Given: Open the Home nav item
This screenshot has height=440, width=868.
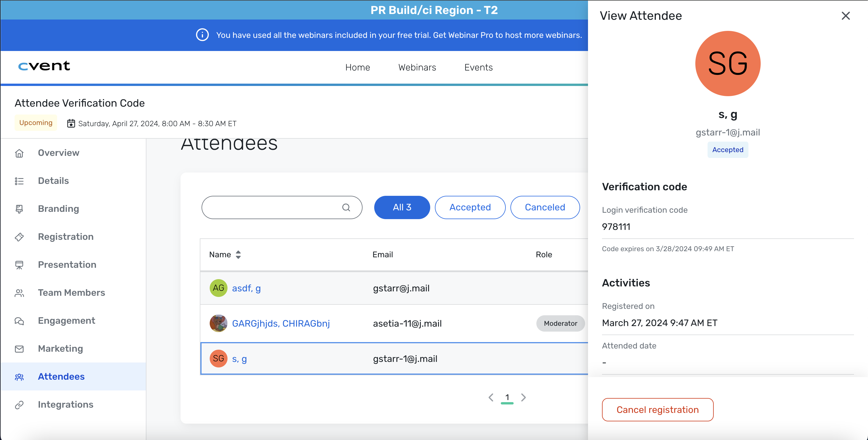Looking at the screenshot, I should 358,67.
